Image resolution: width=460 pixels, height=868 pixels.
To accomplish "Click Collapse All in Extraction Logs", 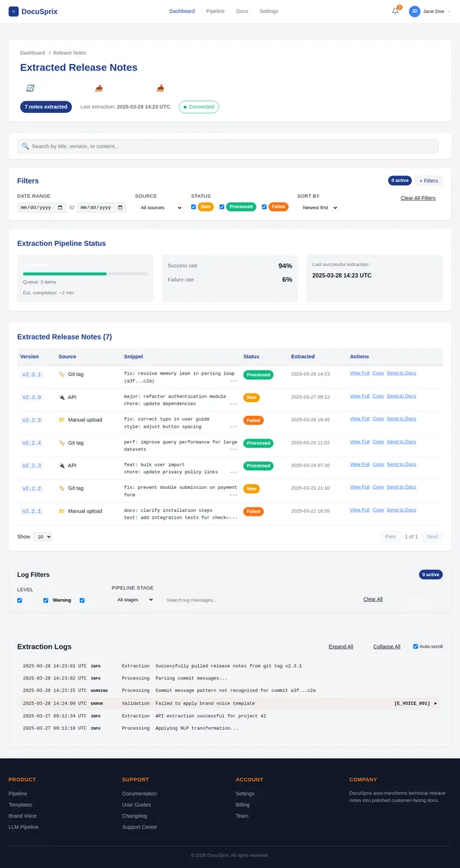I will pos(387,647).
